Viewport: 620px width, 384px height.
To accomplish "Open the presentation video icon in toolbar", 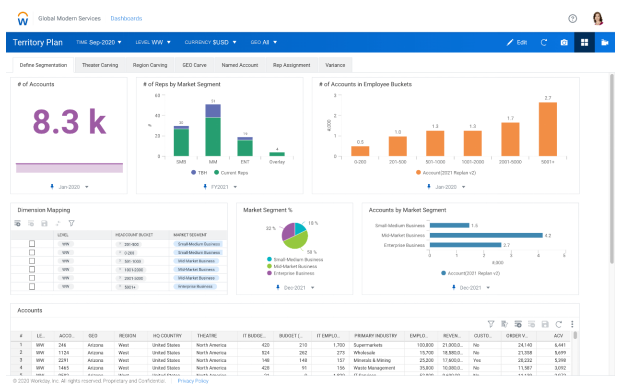I will pyautogui.click(x=604, y=42).
